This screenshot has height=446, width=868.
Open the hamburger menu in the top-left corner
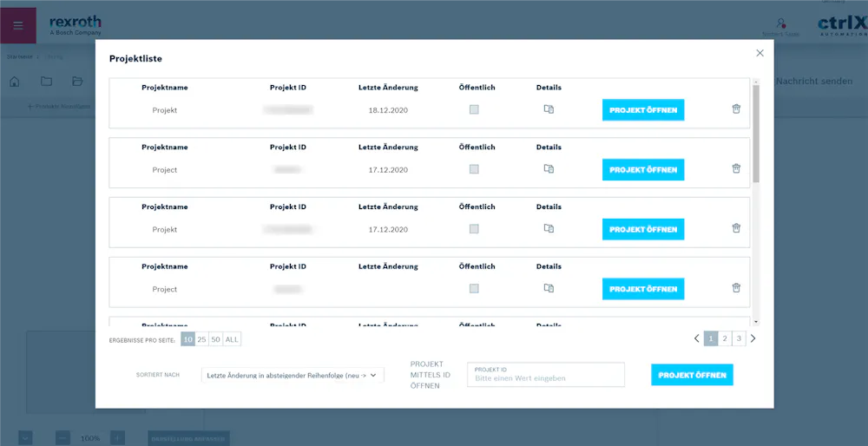18,25
